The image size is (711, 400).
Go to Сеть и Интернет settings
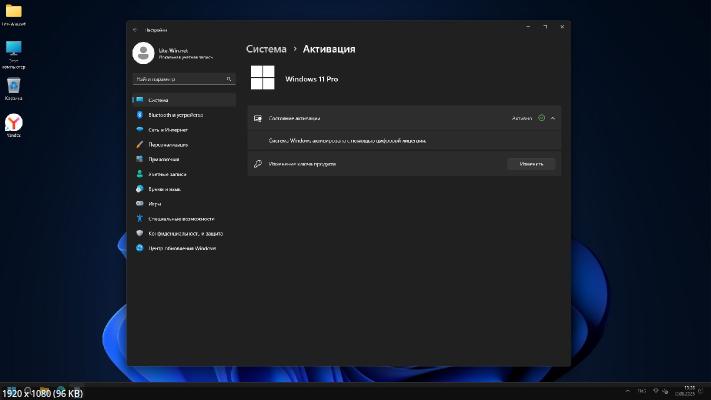coord(167,130)
